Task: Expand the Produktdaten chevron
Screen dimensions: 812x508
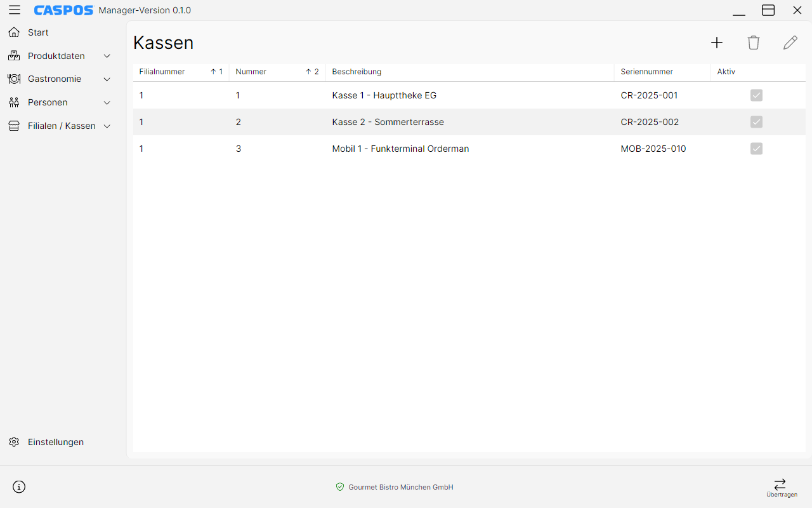Action: pos(107,56)
